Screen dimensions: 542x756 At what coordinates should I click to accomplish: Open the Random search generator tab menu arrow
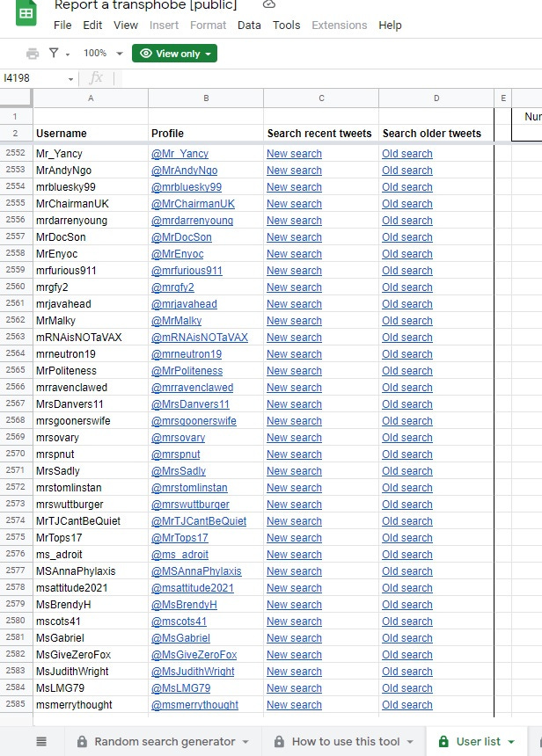[245, 742]
